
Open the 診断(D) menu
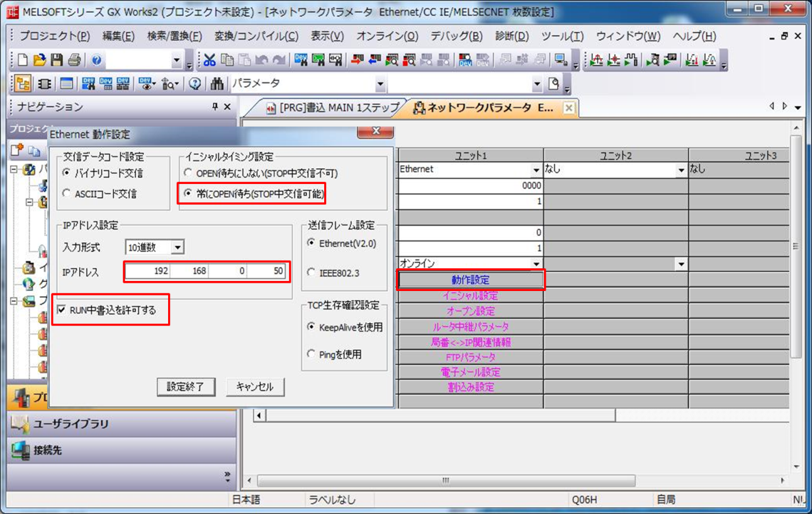click(512, 36)
